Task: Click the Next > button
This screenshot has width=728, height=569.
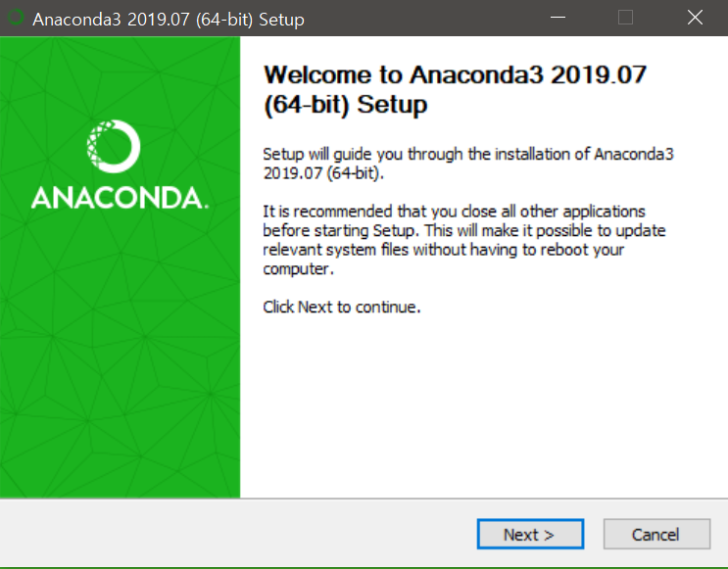Action: (x=529, y=535)
